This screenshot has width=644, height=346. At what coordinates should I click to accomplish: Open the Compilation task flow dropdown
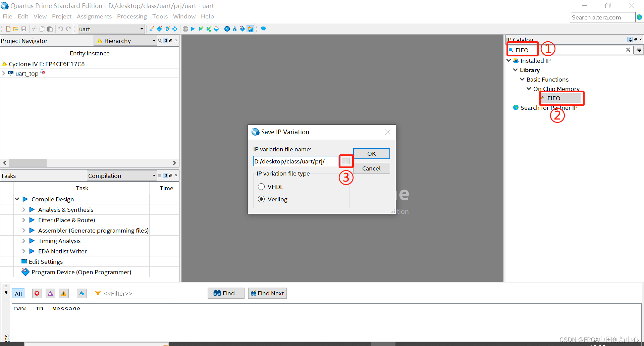tap(122, 176)
